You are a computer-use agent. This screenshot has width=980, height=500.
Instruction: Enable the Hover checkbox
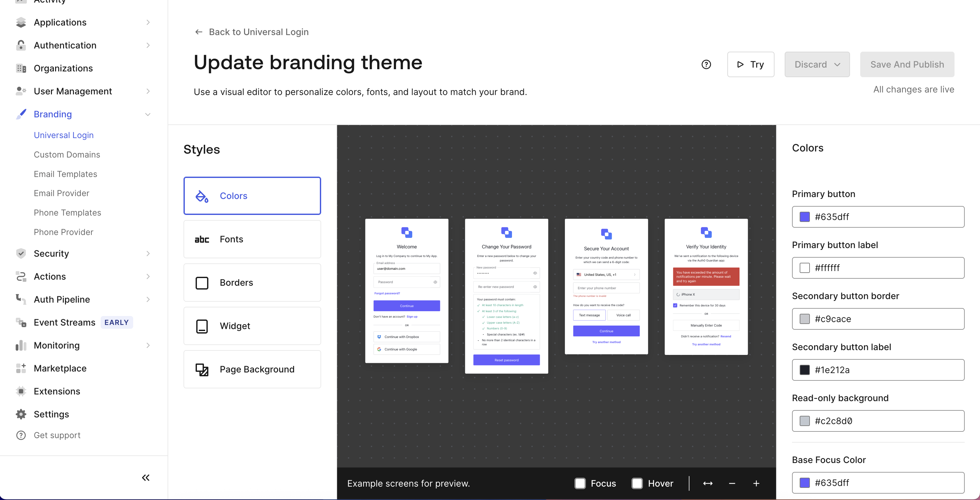click(637, 483)
